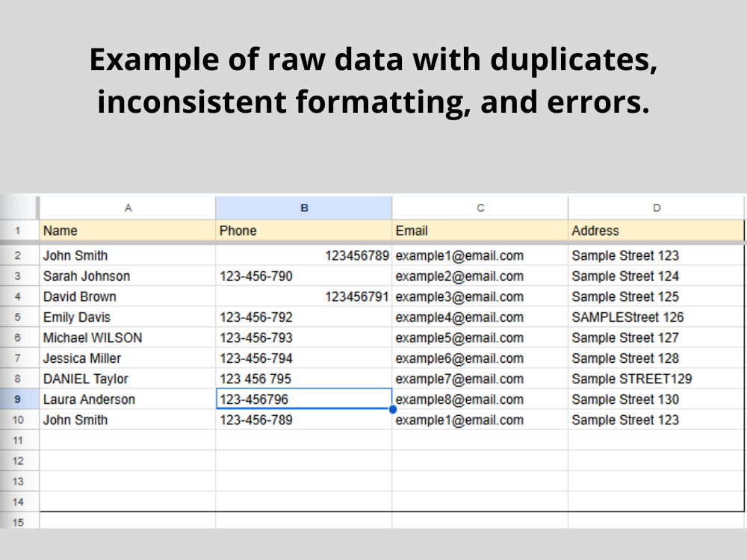Viewport: 747px width, 560px height.
Task: Select cell 'Sample Street 127'
Action: click(656, 337)
